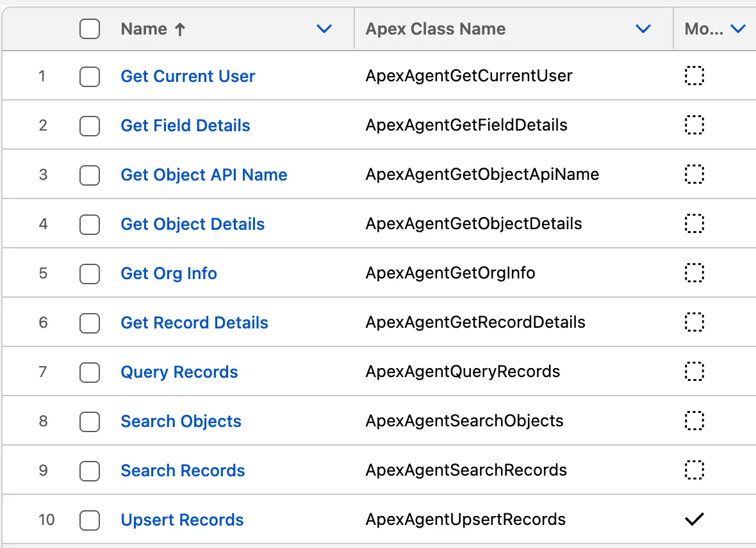
Task: Open the Get Current User link
Action: [188, 76]
